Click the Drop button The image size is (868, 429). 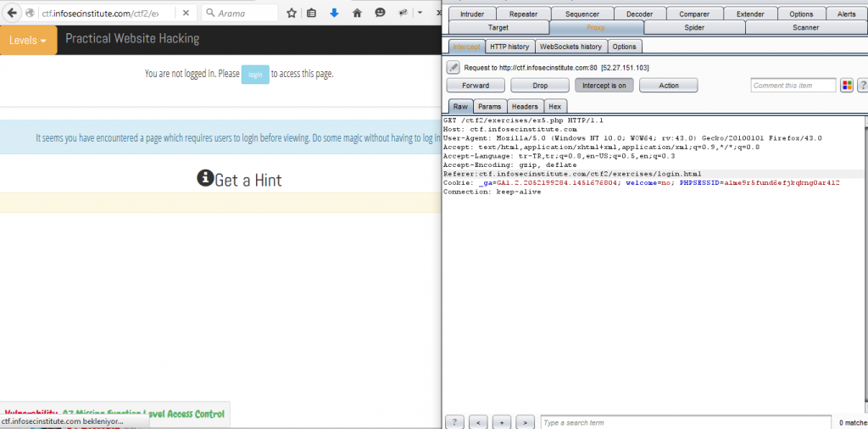coord(539,86)
